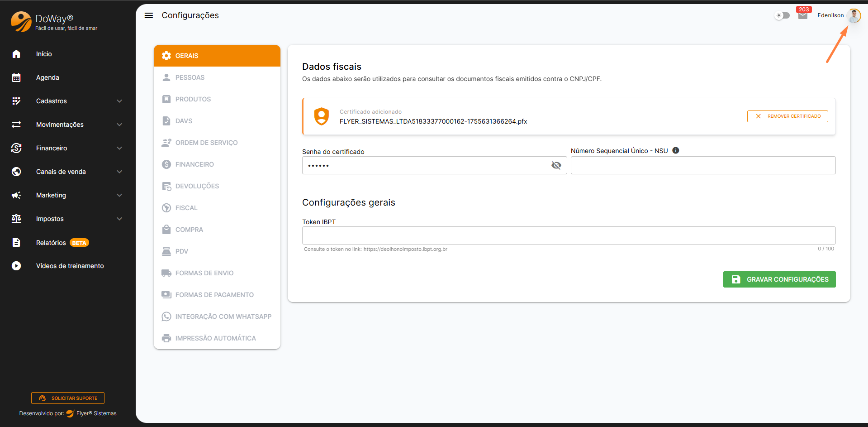This screenshot has height=427, width=868.
Task: Expand the Impostos chevron
Action: coord(119,219)
